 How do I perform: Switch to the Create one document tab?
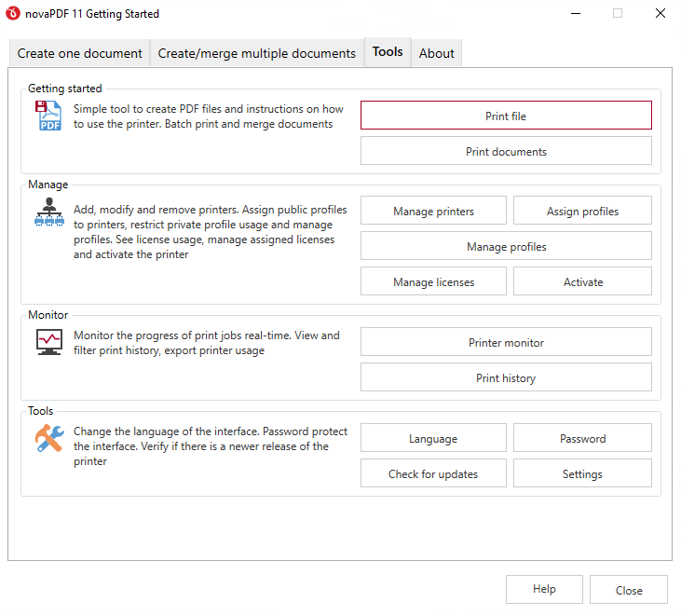click(79, 53)
